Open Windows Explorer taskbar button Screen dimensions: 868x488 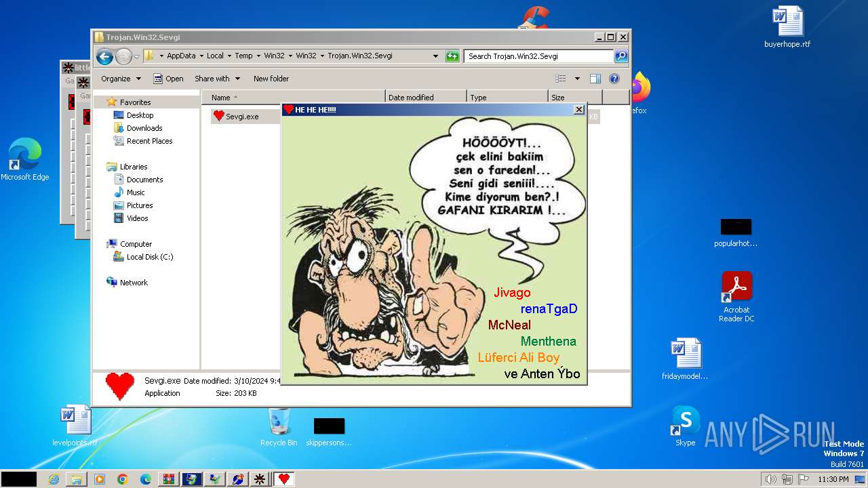[77, 479]
